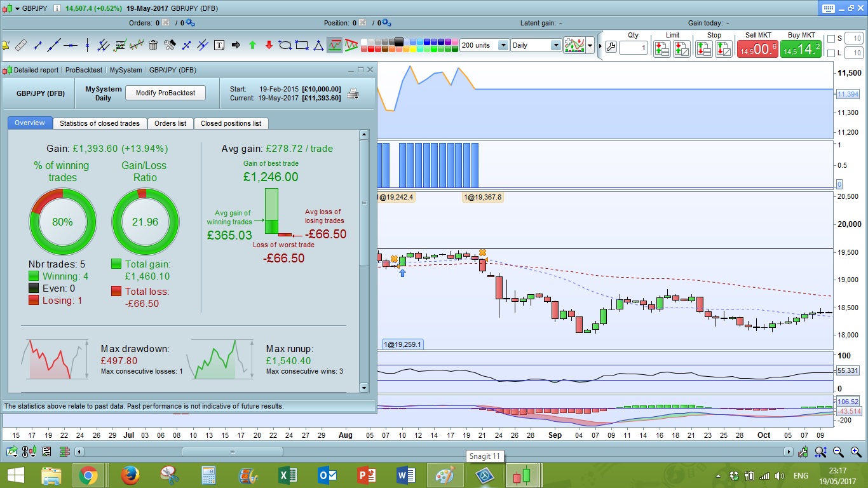Viewport: 868px width, 488px height.
Task: Toggle the S checkbox
Action: (831, 39)
